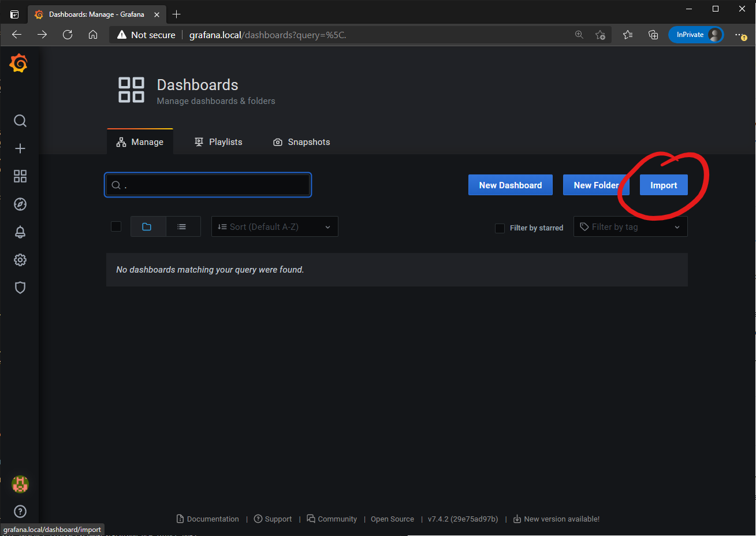This screenshot has height=536, width=756.
Task: Open the Open Source footer link
Action: tap(392, 519)
